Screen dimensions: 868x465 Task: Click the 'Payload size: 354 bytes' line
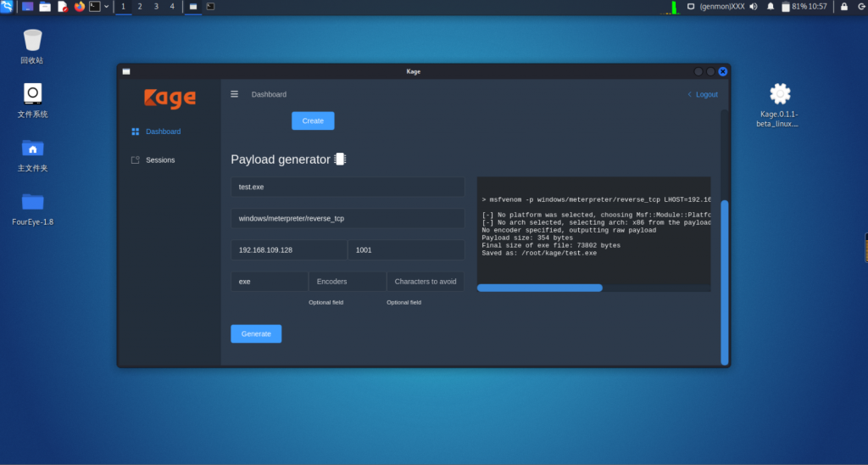(x=527, y=238)
